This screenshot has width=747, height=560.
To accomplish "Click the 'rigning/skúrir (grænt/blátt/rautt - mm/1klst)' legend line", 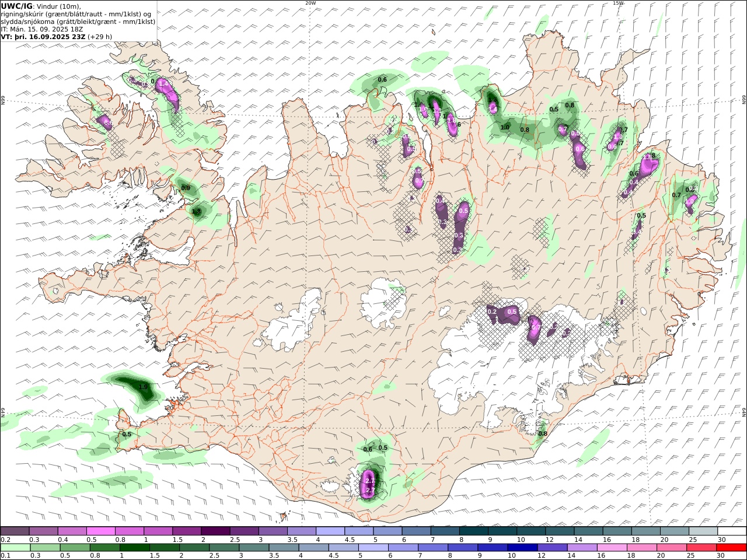I will [76, 14].
